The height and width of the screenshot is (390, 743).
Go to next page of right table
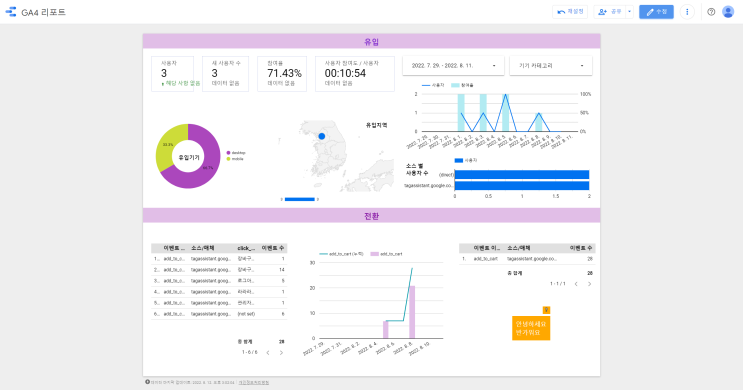[589, 284]
